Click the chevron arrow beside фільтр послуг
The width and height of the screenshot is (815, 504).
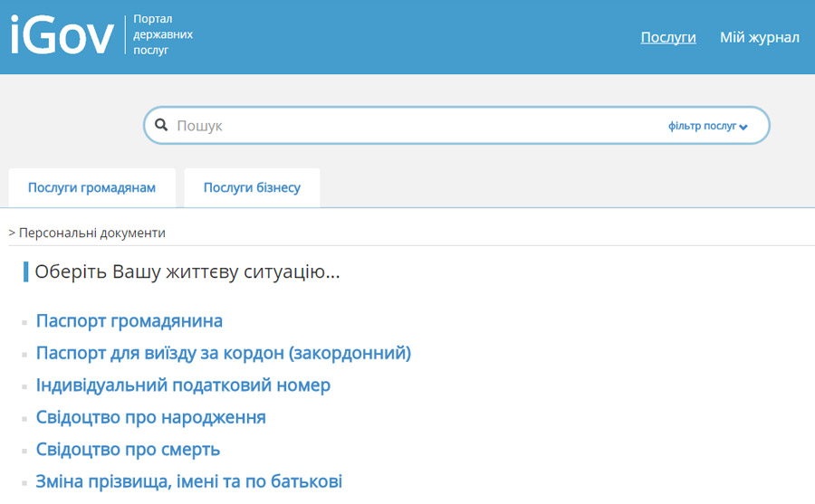(743, 128)
